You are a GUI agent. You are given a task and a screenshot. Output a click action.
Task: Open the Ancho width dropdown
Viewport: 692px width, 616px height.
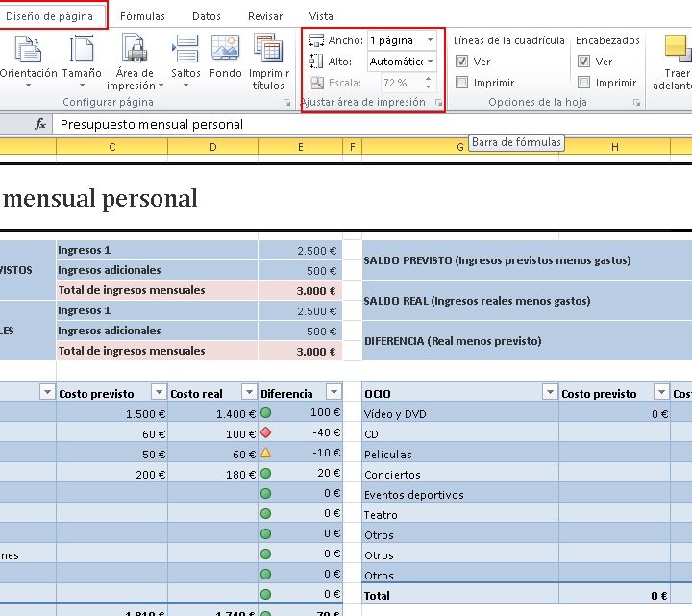pyautogui.click(x=430, y=40)
